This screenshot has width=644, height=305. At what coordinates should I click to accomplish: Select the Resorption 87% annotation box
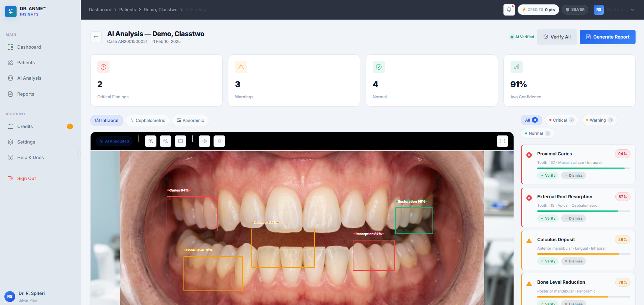click(x=374, y=255)
